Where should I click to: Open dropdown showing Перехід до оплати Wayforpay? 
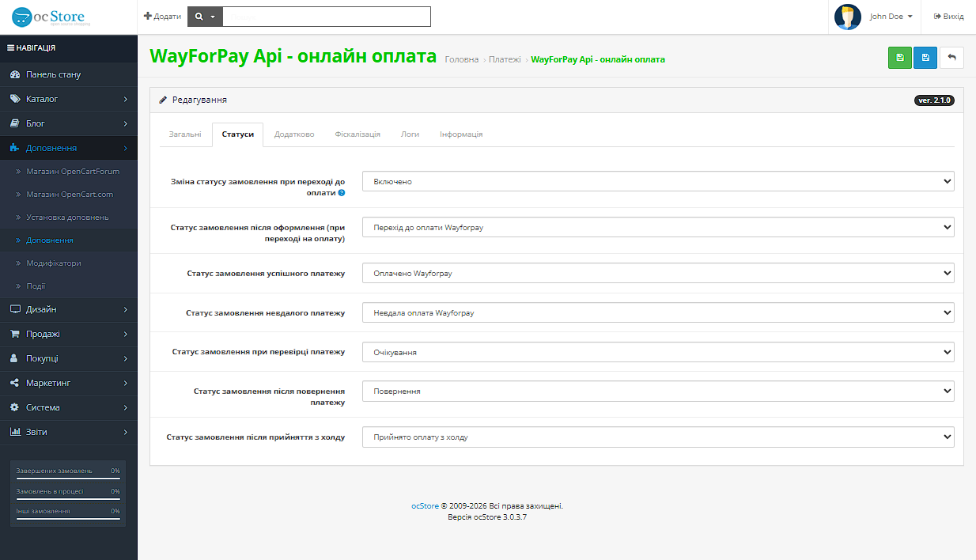click(658, 227)
